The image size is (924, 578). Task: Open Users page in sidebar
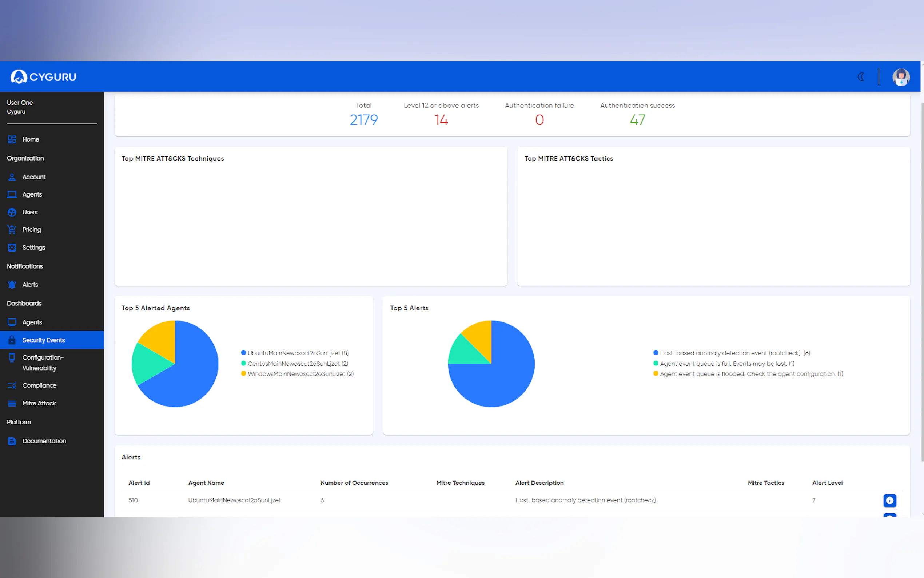(x=30, y=212)
